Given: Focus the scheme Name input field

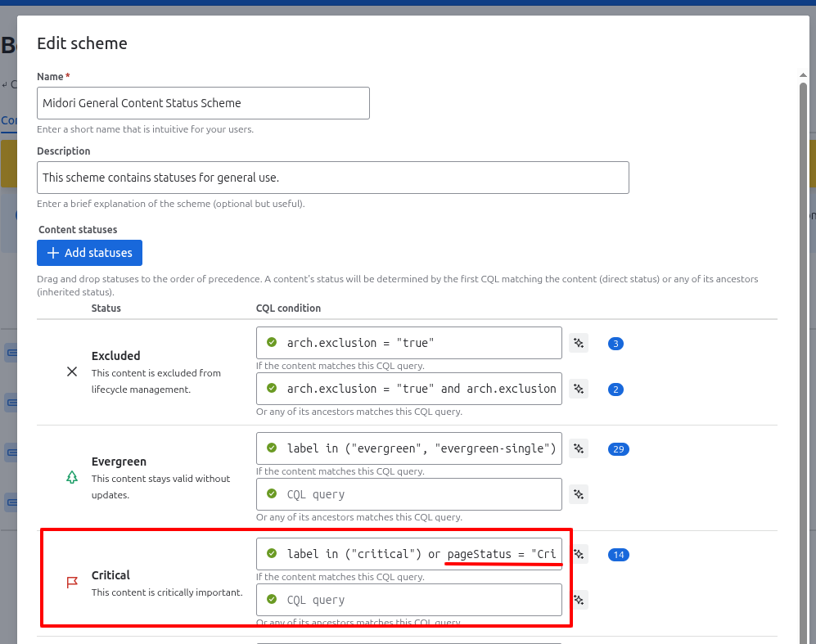Looking at the screenshot, I should point(203,103).
